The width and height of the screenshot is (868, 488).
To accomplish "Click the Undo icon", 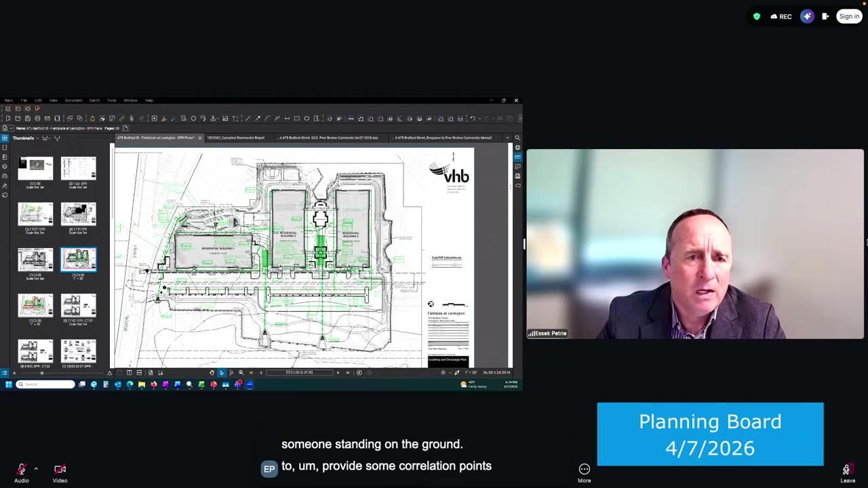I will pyautogui.click(x=473, y=119).
